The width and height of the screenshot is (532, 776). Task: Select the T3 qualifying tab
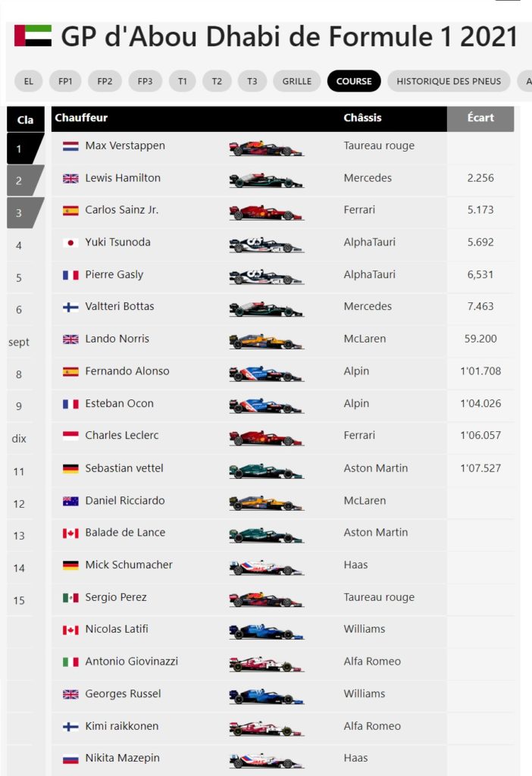coord(252,81)
